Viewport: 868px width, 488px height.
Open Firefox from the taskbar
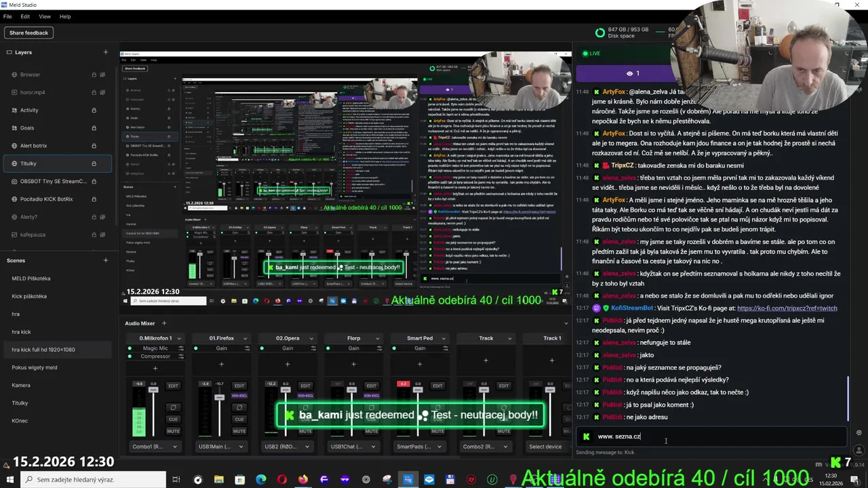pyautogui.click(x=302, y=480)
